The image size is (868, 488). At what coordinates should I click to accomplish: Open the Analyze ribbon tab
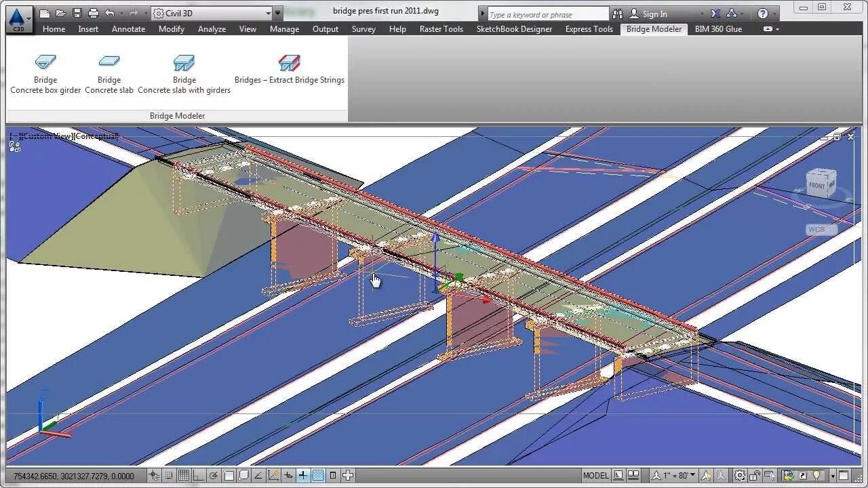click(x=212, y=29)
